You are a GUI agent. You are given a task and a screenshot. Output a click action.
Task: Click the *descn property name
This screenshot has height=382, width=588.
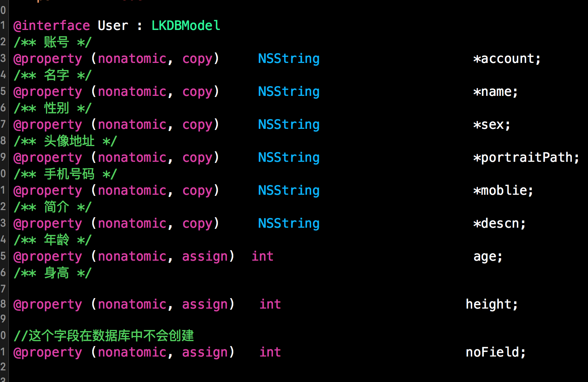499,223
